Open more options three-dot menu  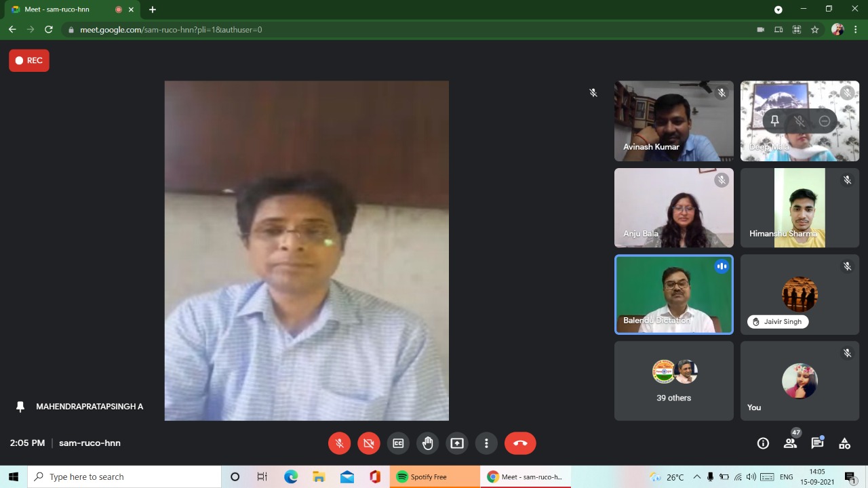tap(486, 443)
